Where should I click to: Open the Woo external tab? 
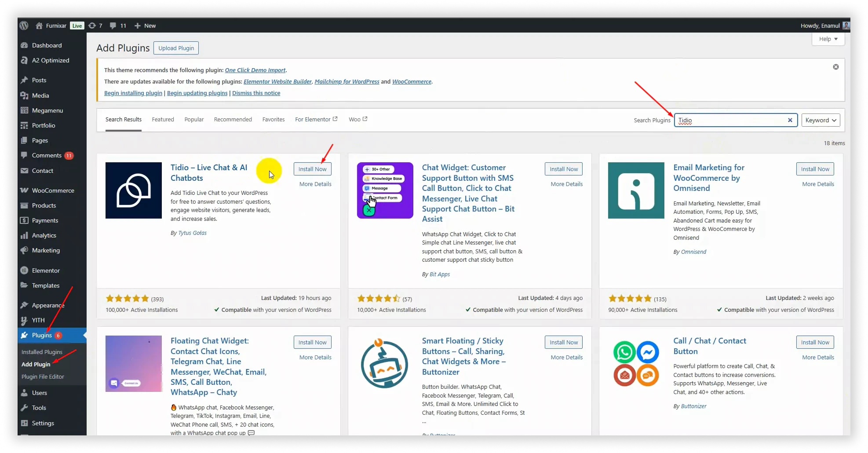(x=358, y=119)
